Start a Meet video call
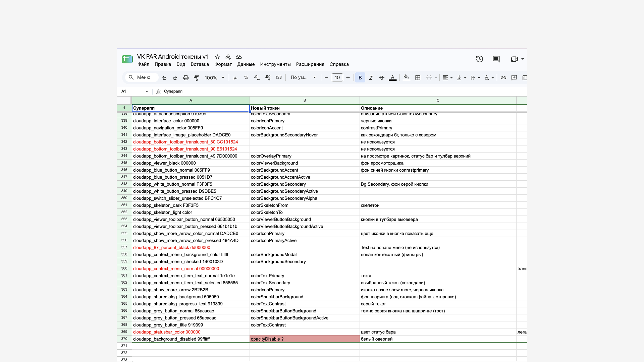 point(514,59)
